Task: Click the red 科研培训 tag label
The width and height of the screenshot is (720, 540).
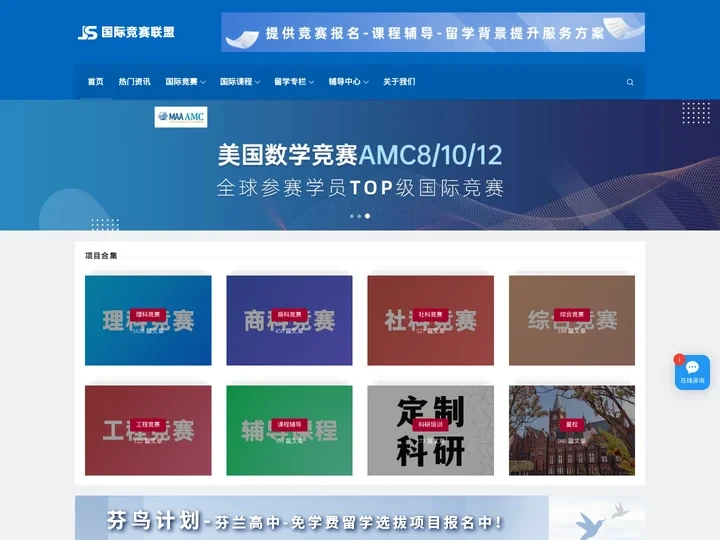Action: [x=430, y=424]
